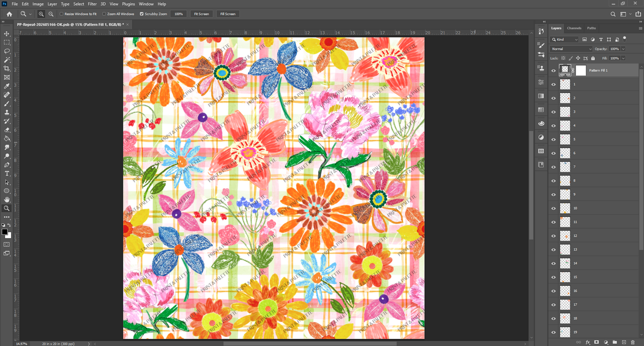644x346 pixels.
Task: Select the Move tool
Action: 7,34
